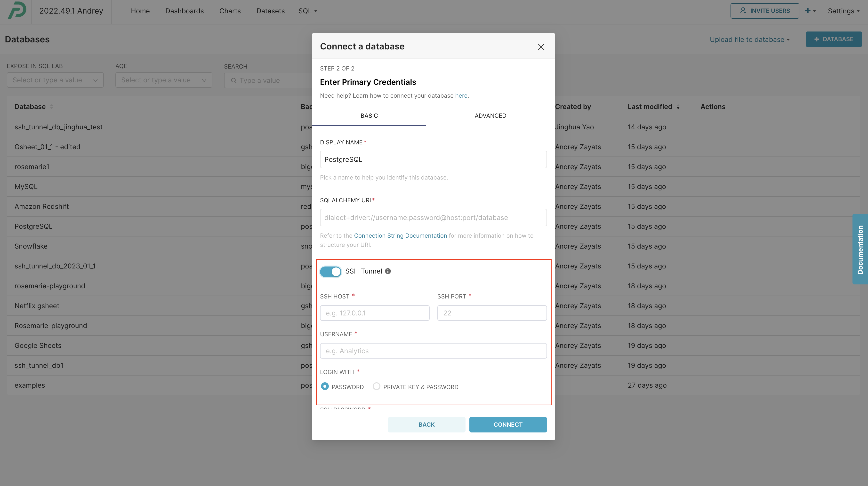Click the Last modified sort arrow
868x486 pixels.
[x=678, y=107]
